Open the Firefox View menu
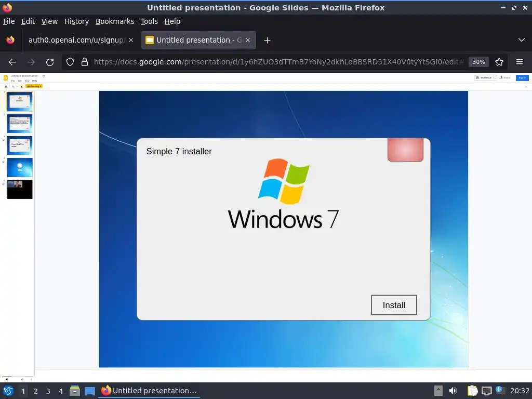Screen dimensions: 532x399 click(x=49, y=21)
